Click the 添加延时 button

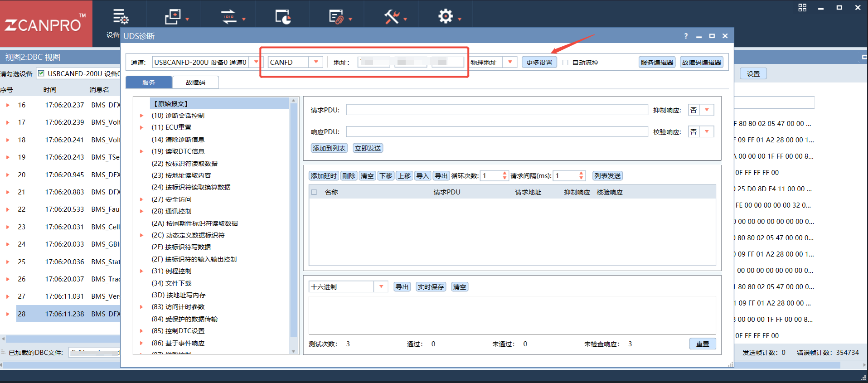pyautogui.click(x=324, y=176)
